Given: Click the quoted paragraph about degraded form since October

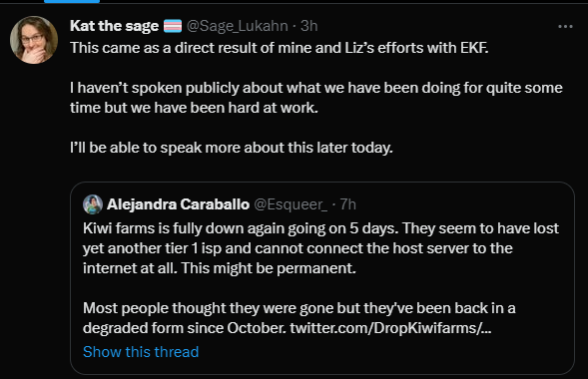Looking at the screenshot, I should [299, 318].
